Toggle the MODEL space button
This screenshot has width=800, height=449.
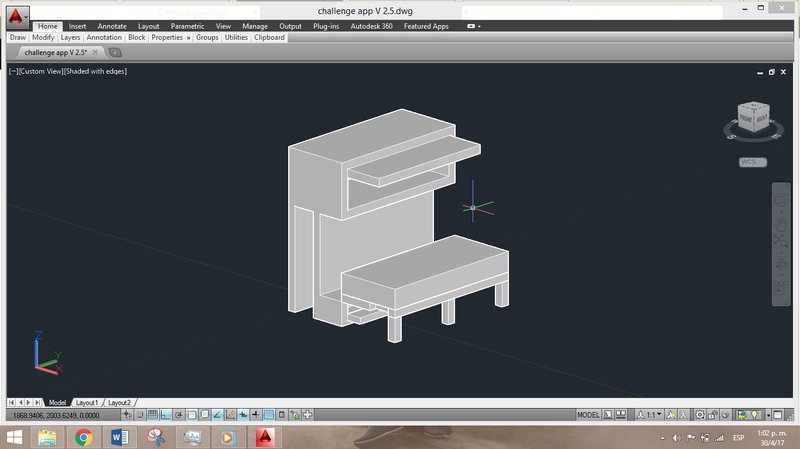click(x=589, y=414)
